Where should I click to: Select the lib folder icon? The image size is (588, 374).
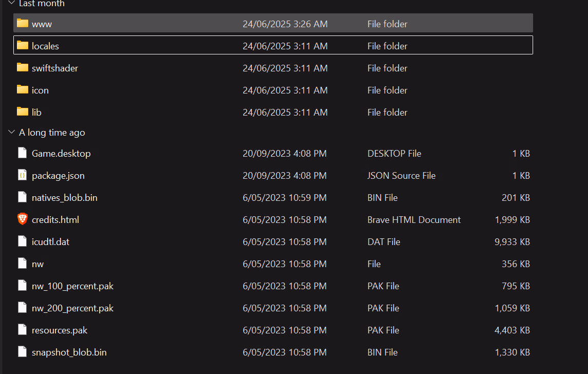coord(22,111)
